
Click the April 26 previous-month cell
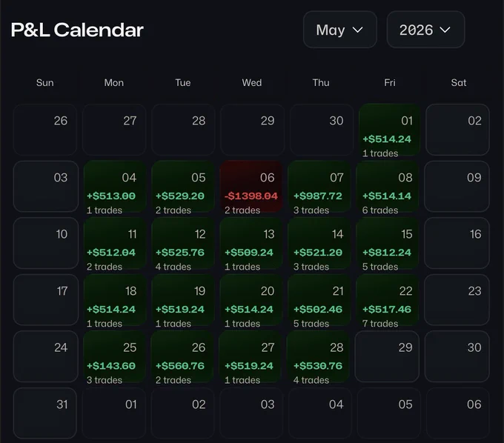coord(45,130)
